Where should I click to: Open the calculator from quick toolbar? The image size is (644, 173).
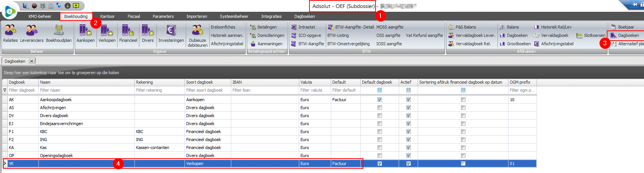click(x=51, y=6)
